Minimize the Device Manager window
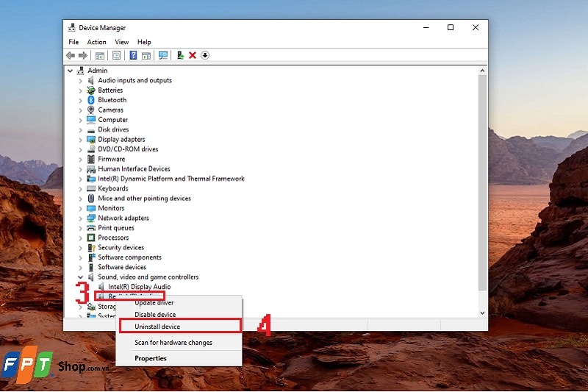This screenshot has width=588, height=392. [x=426, y=27]
